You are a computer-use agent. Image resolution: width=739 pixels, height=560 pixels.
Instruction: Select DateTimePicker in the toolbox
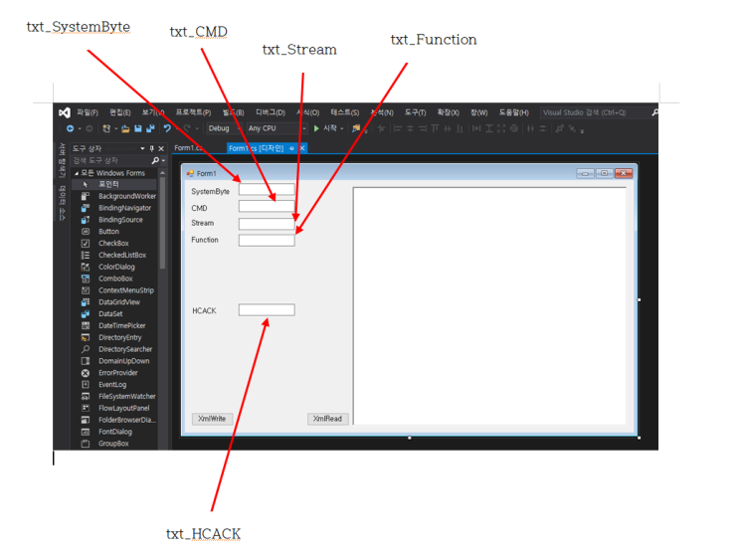pos(114,325)
